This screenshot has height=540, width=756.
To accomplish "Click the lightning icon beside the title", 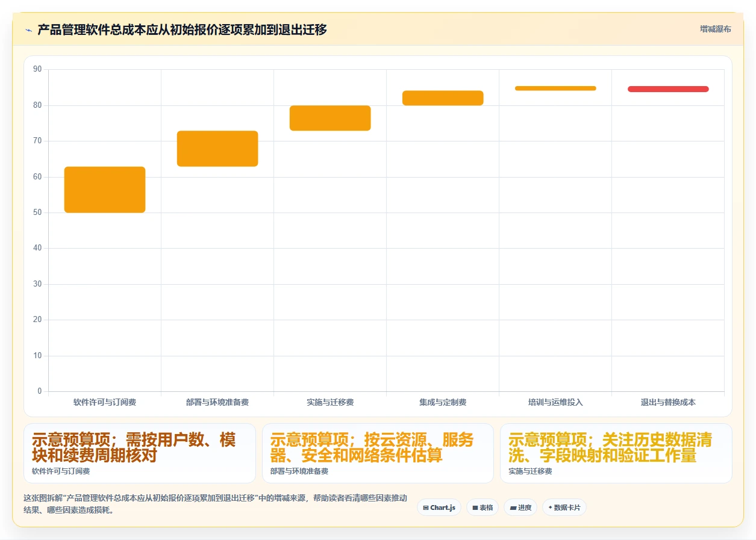I will click(28, 30).
